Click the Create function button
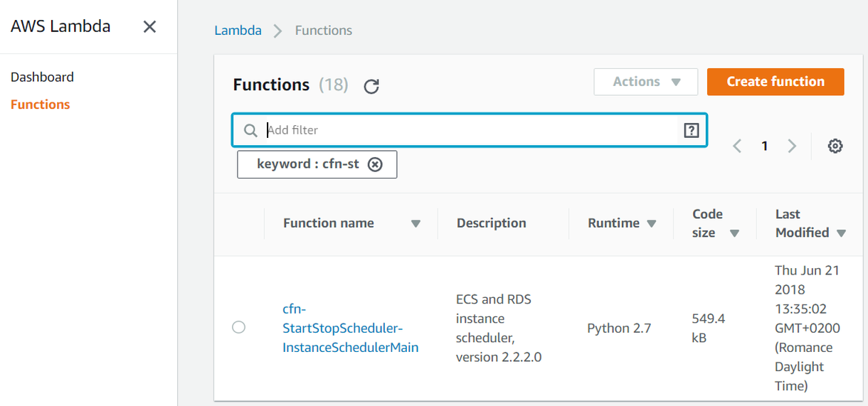Image resolution: width=868 pixels, height=406 pixels. pyautogui.click(x=776, y=82)
